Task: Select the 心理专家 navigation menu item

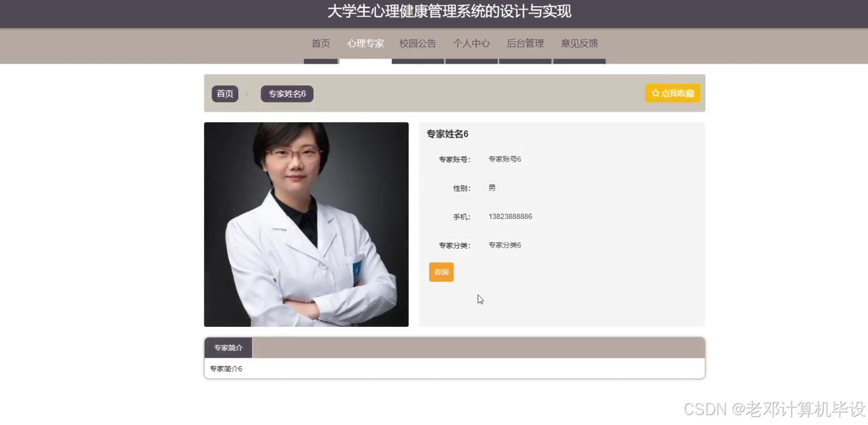Action: click(x=365, y=43)
